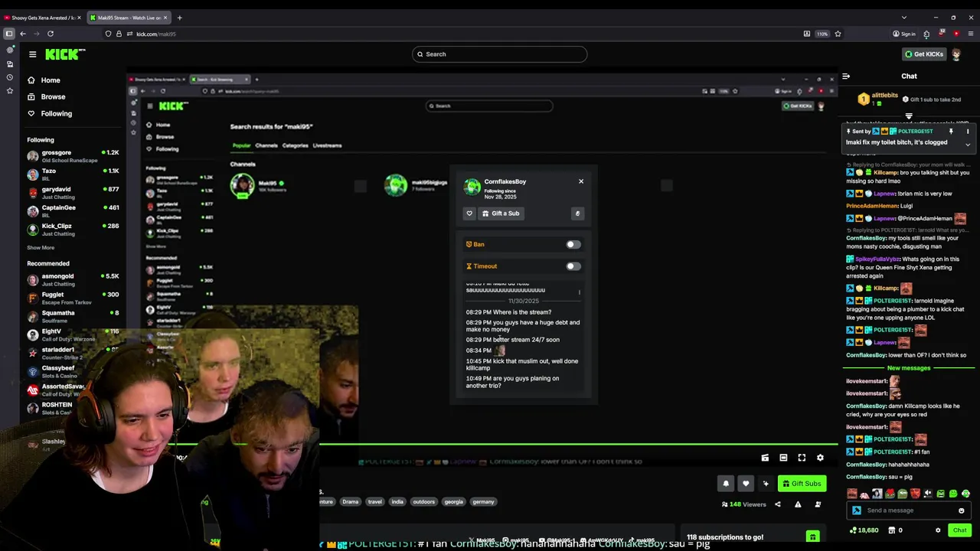Switch to the Shoovy Gets Xena Arrested tab
The width and height of the screenshot is (980, 551).
tap(41, 18)
